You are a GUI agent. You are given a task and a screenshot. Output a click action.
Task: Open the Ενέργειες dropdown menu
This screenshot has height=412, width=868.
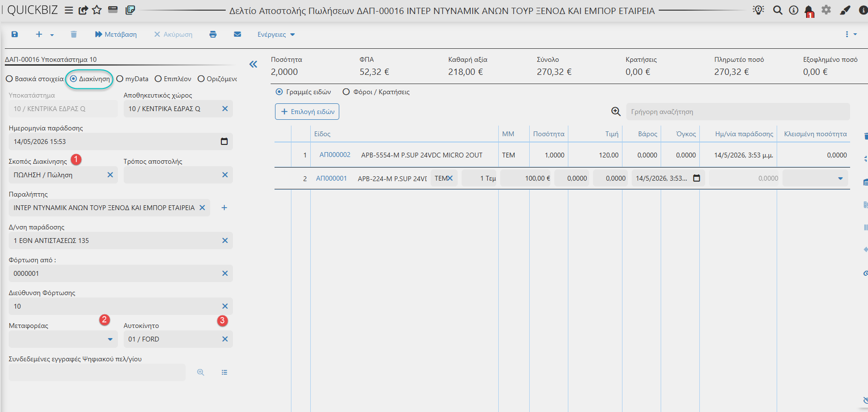click(x=276, y=34)
